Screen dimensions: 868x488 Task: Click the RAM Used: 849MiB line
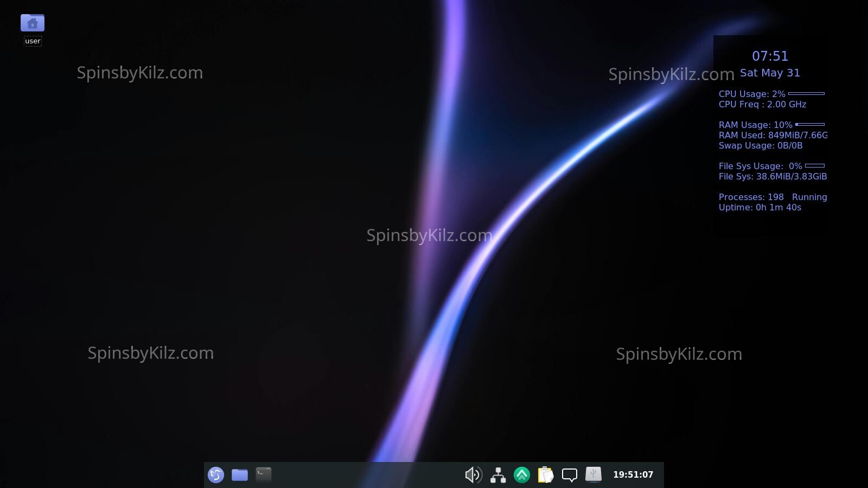click(773, 135)
